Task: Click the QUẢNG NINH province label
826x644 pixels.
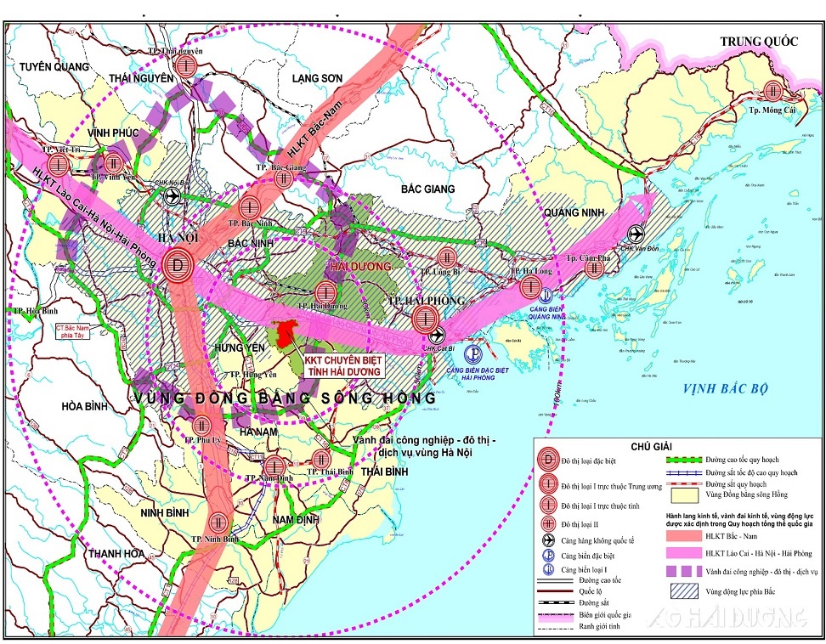Action: click(x=574, y=212)
